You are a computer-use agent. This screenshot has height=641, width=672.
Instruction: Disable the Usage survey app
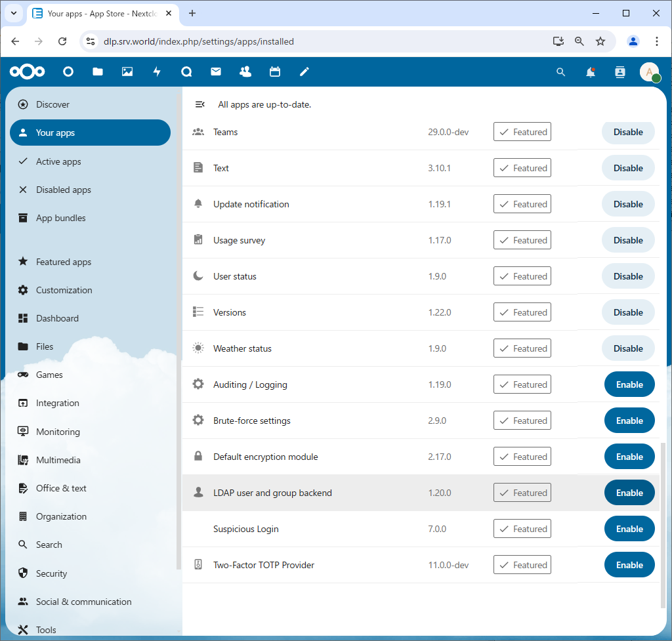[628, 240]
